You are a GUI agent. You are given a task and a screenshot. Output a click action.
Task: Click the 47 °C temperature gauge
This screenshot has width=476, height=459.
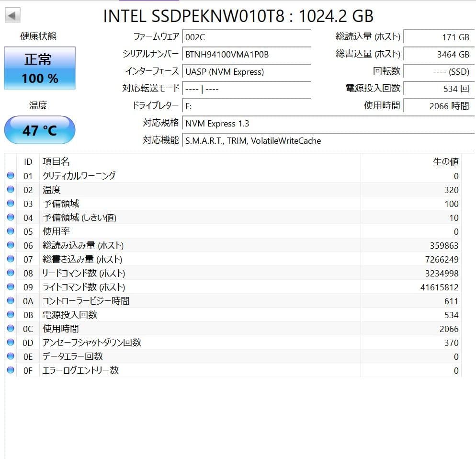(39, 129)
